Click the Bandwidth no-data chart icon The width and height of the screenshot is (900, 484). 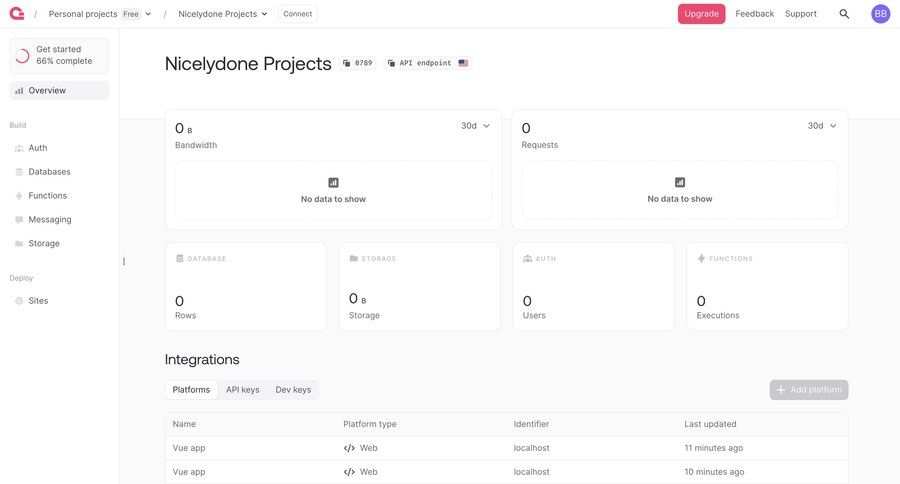pyautogui.click(x=333, y=183)
